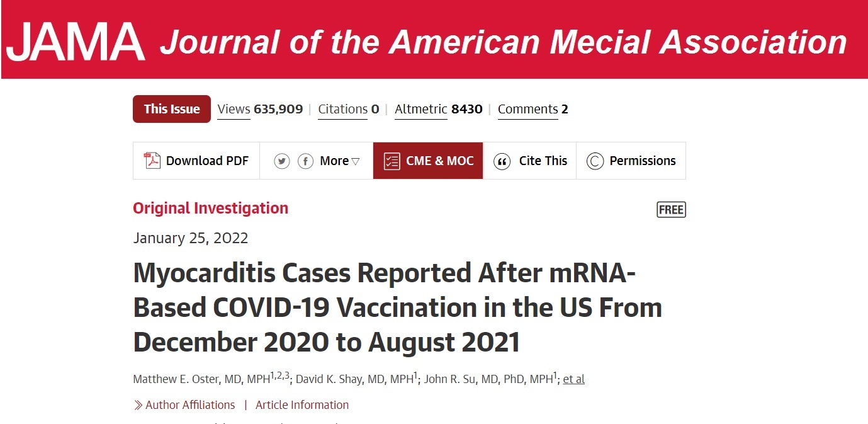Expand Author Affiliations section
The width and height of the screenshot is (868, 424).
189,405
